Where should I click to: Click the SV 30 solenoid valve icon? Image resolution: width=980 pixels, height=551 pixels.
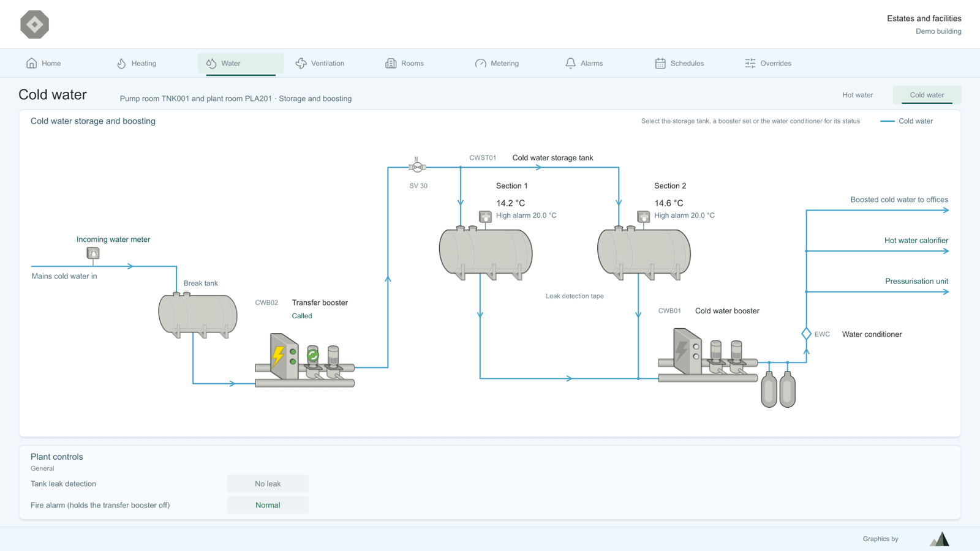tap(417, 165)
